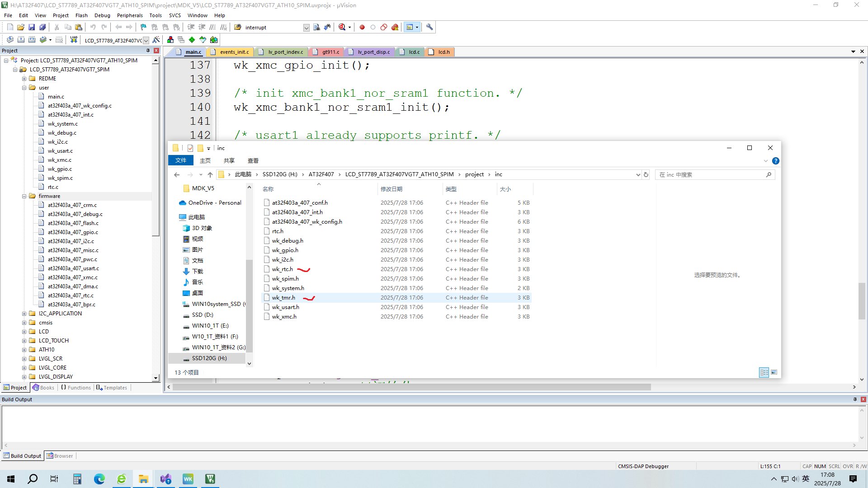Switch to the Browser output tab

60,456
